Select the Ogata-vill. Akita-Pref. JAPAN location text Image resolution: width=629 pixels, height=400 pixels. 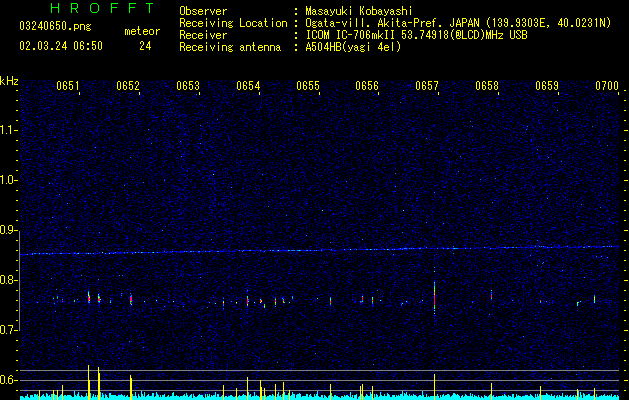(x=458, y=24)
